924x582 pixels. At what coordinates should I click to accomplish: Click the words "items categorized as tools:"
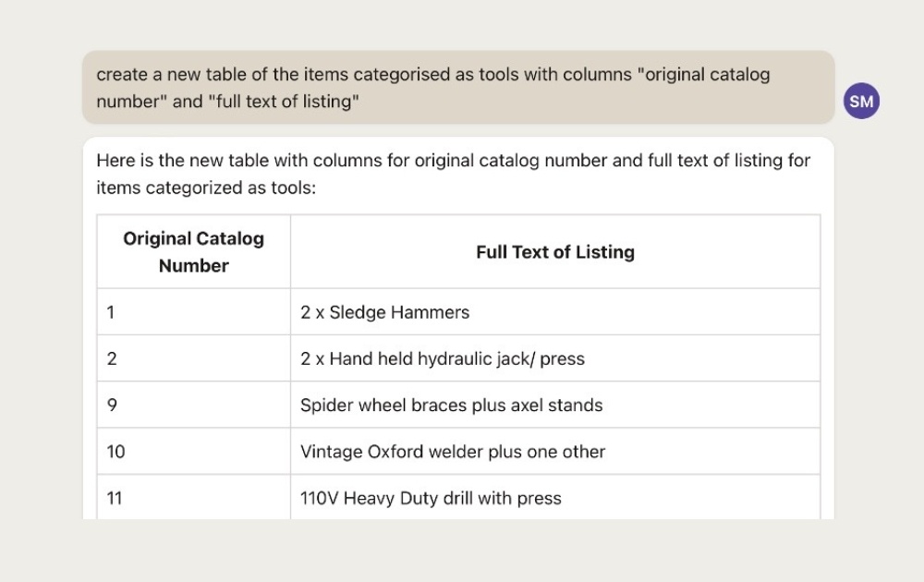206,188
